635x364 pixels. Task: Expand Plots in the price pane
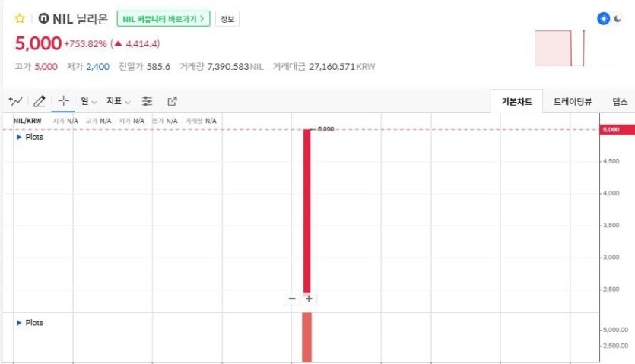coord(30,137)
